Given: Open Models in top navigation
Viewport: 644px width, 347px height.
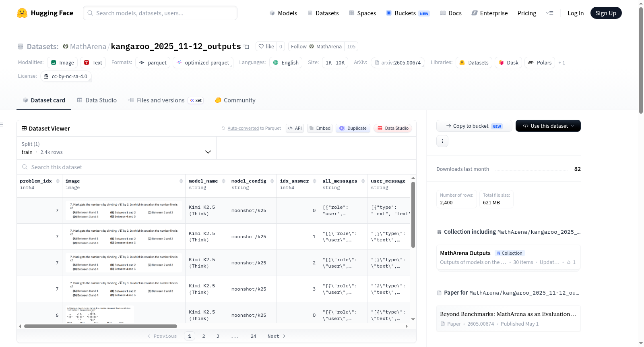Looking at the screenshot, I should (283, 13).
